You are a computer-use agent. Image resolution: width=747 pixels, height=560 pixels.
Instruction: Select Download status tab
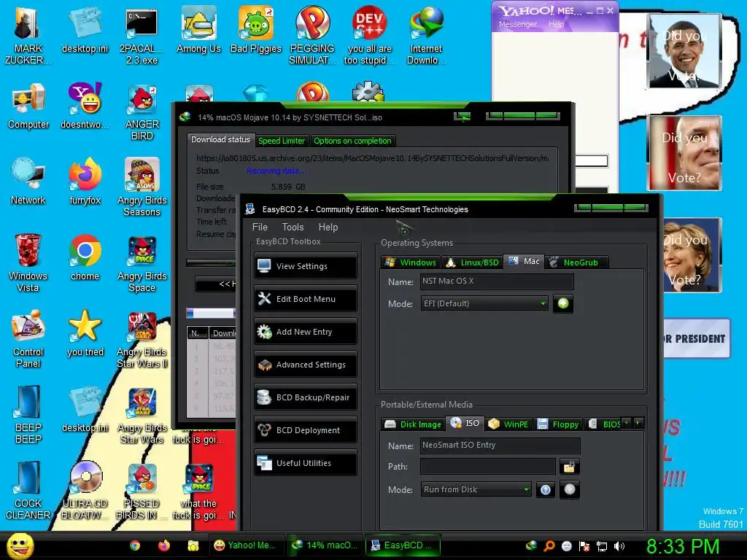(x=220, y=139)
